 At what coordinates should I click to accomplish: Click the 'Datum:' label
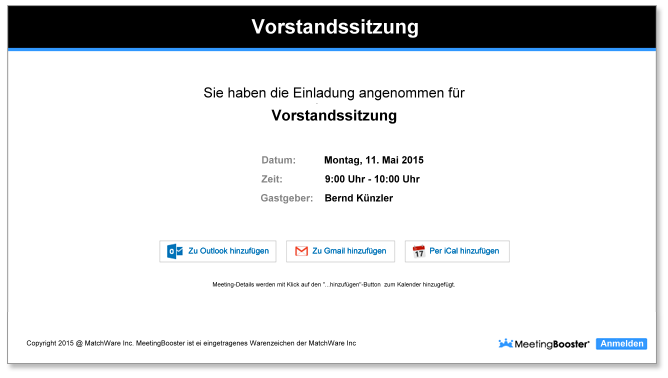(278, 160)
